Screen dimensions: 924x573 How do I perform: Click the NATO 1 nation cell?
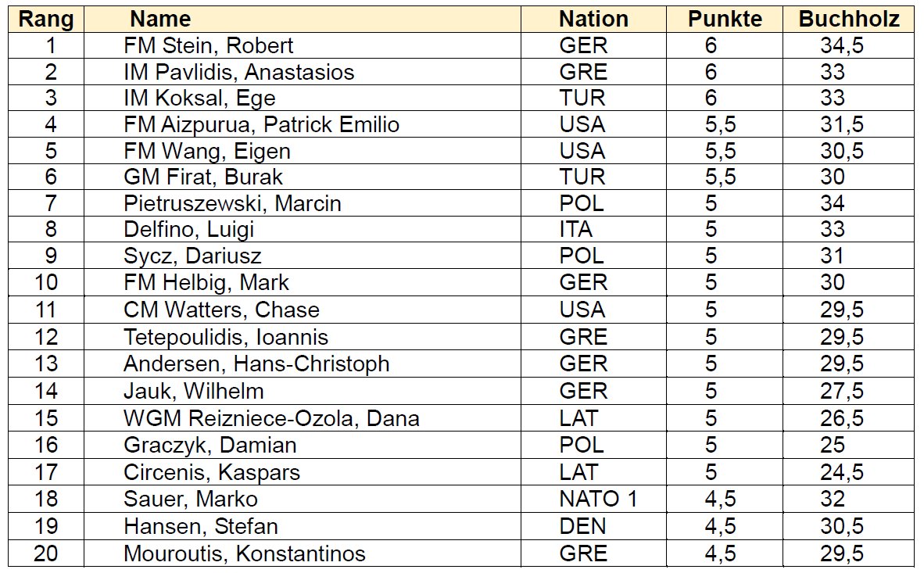598,499
